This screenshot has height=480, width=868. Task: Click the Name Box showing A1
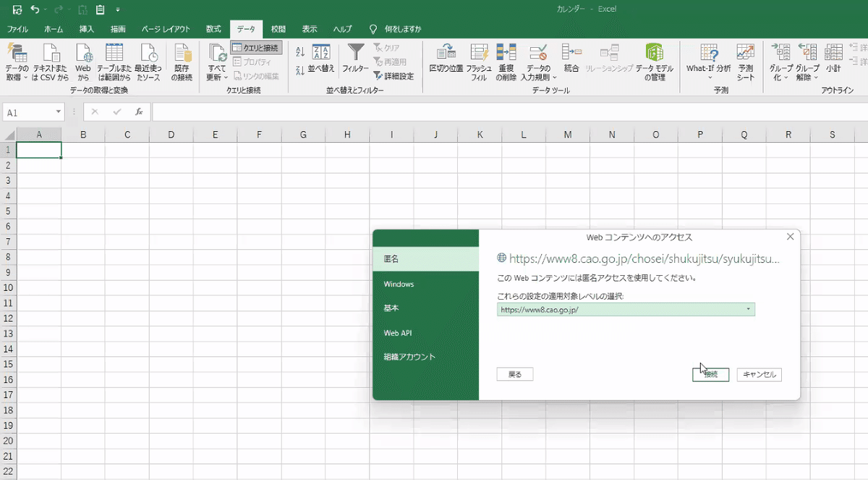29,112
